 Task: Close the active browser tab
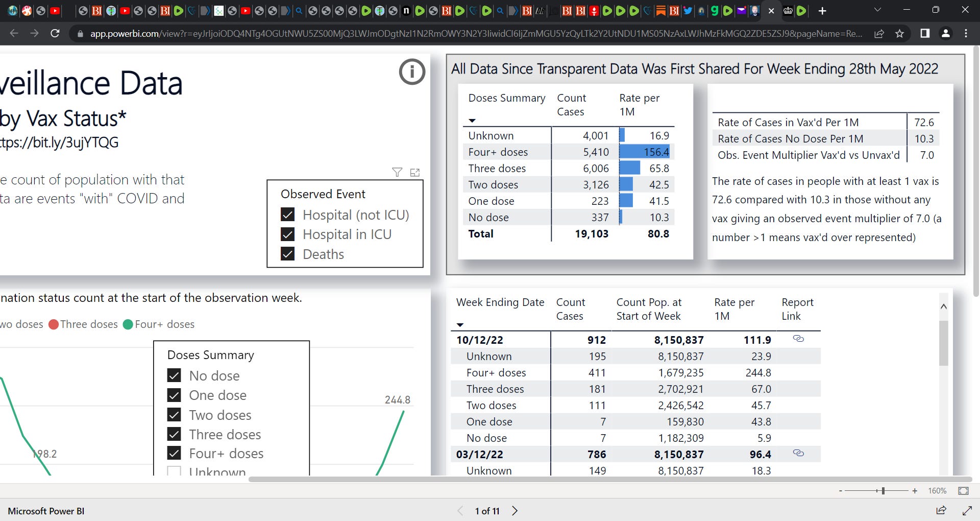(771, 11)
